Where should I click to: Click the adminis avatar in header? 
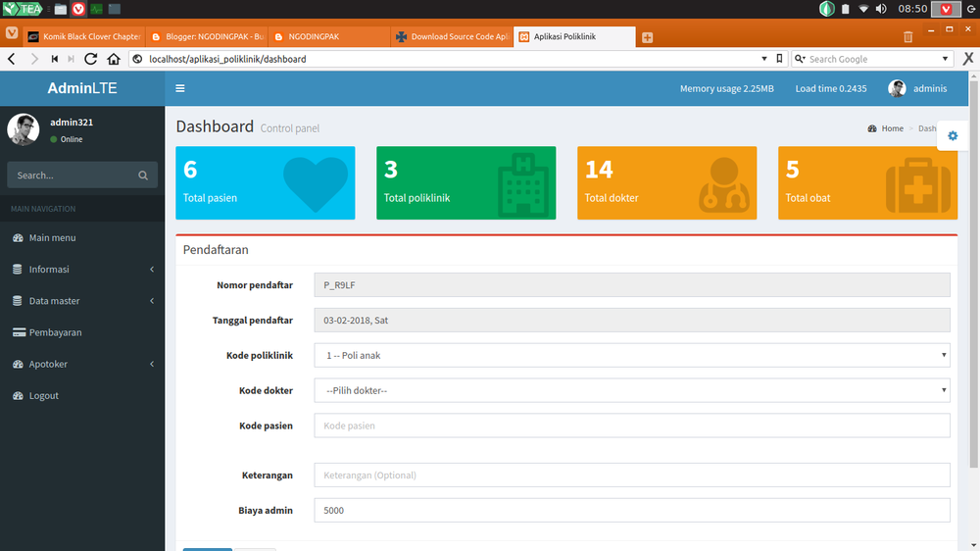[897, 88]
